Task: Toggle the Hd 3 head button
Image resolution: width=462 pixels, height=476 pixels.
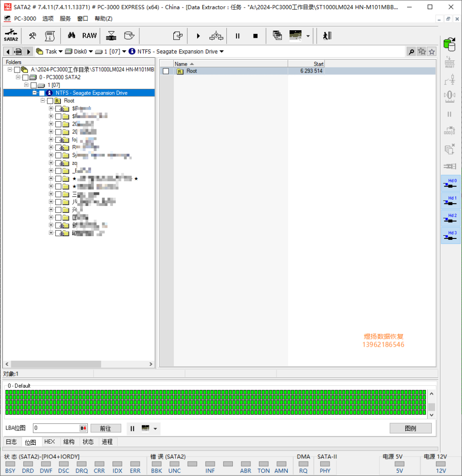Action: tap(450, 235)
